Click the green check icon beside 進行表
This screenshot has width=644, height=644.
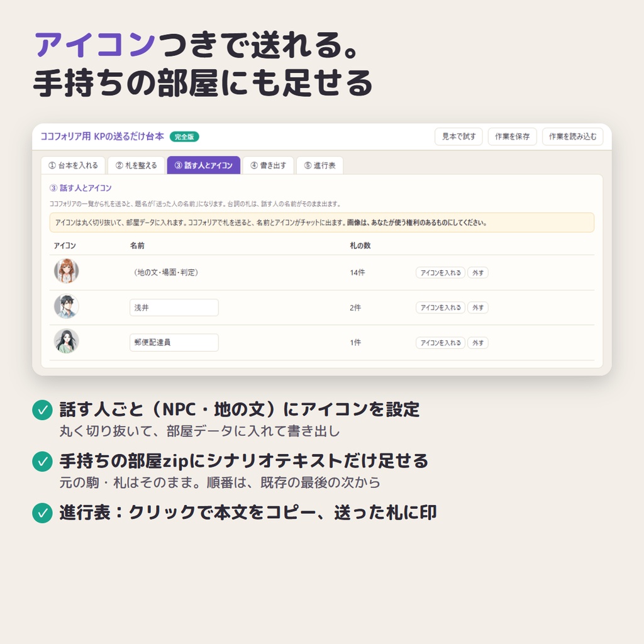point(42,513)
